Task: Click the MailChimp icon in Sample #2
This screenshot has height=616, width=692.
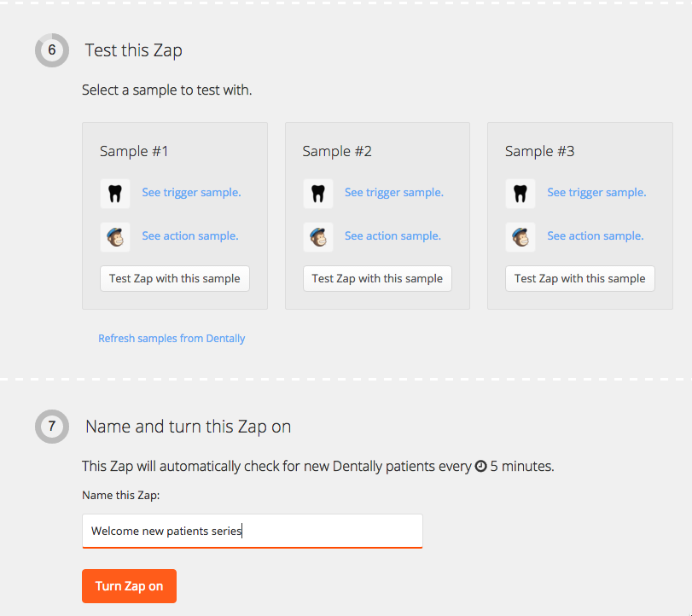Action: click(x=318, y=236)
